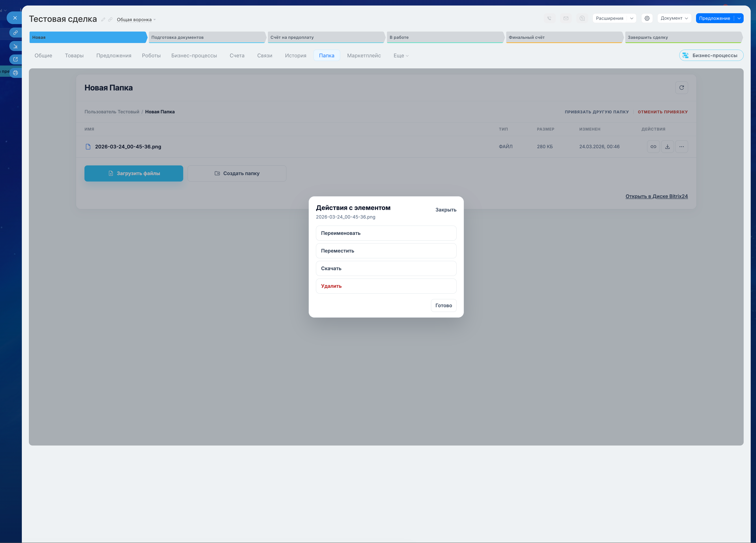Choose Удалить in the actions dialog

[386, 286]
